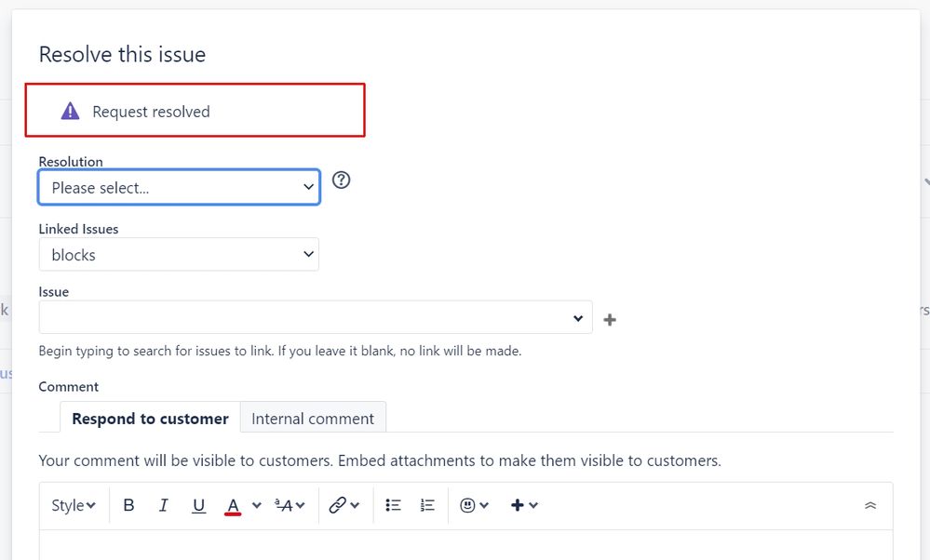Open the more formatting (aA) menu
This screenshot has height=560, width=930.
pyautogui.click(x=290, y=505)
